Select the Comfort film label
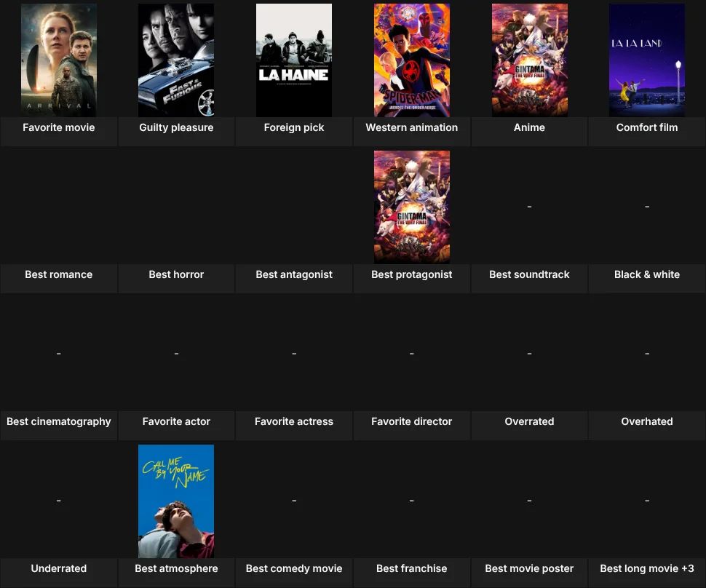 (x=647, y=127)
